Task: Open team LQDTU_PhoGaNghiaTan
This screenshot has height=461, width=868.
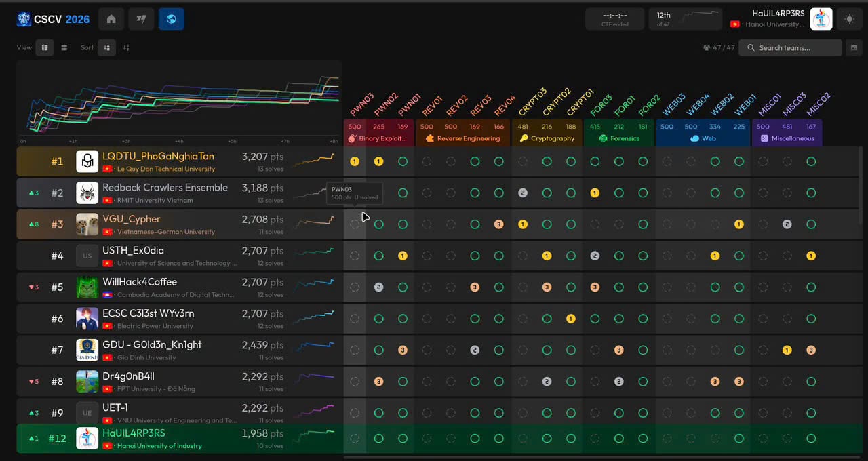Action: 158,157
